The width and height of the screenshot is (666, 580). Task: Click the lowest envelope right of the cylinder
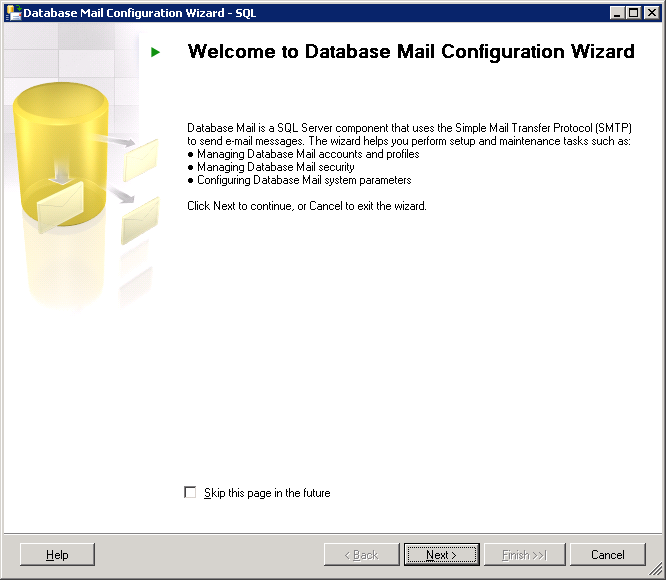click(140, 220)
